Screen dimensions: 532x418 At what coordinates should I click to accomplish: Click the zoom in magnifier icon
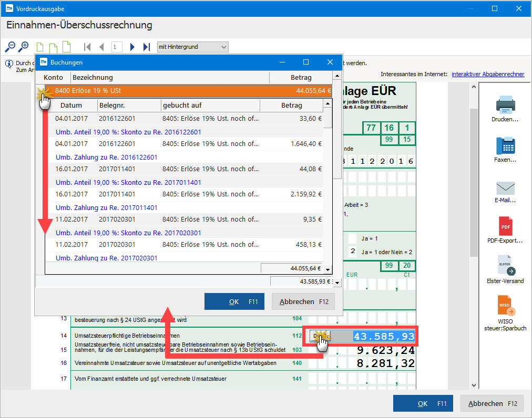coord(24,47)
